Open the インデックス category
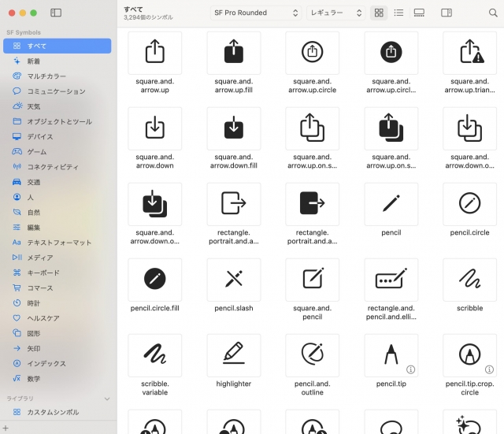Viewport: 504px width, 434px height. [57, 364]
